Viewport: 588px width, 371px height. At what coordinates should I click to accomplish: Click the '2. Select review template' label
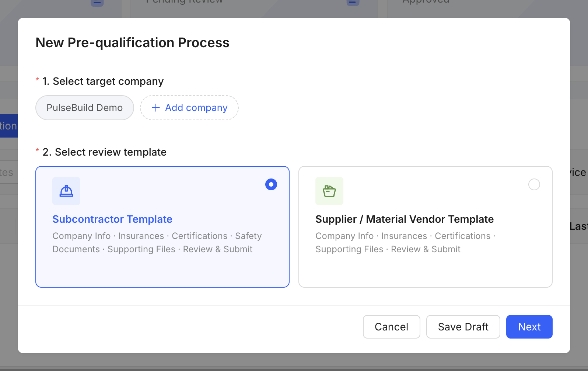pyautogui.click(x=104, y=152)
